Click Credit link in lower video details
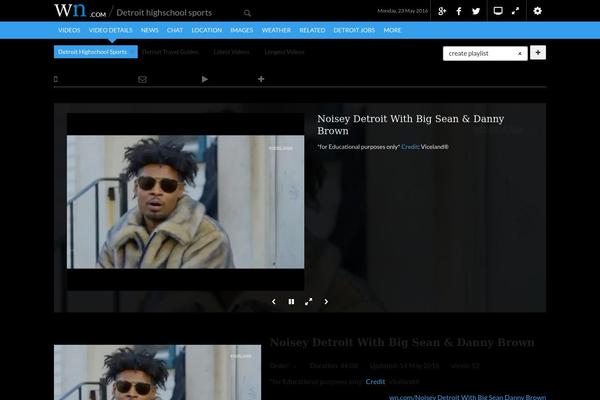Screen dimensions: 600x400 pos(375,382)
